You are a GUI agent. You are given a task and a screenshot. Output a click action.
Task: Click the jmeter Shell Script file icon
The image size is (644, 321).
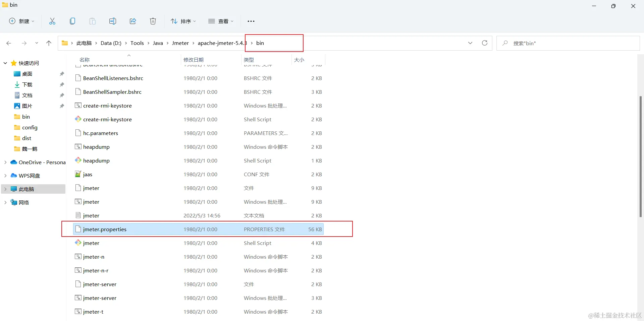click(78, 243)
